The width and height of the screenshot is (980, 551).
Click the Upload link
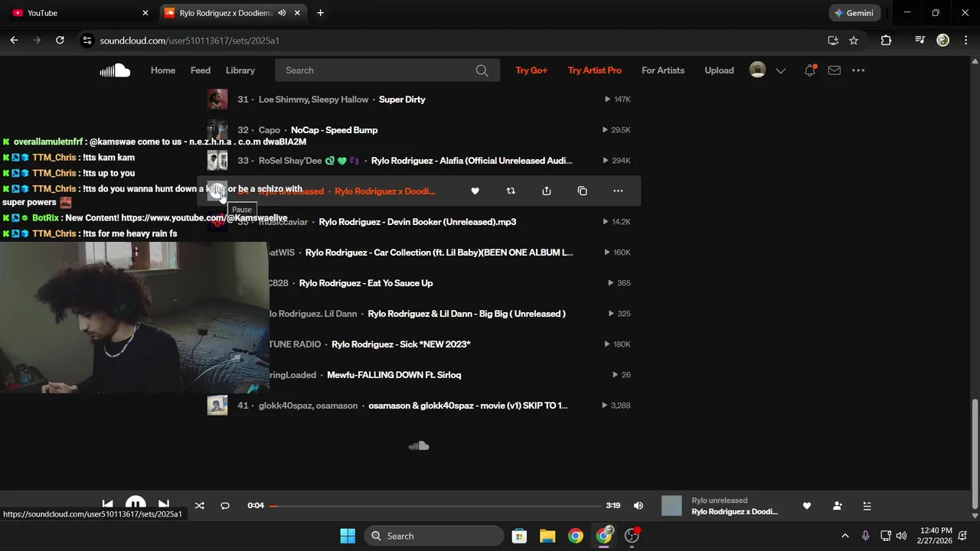click(x=719, y=70)
